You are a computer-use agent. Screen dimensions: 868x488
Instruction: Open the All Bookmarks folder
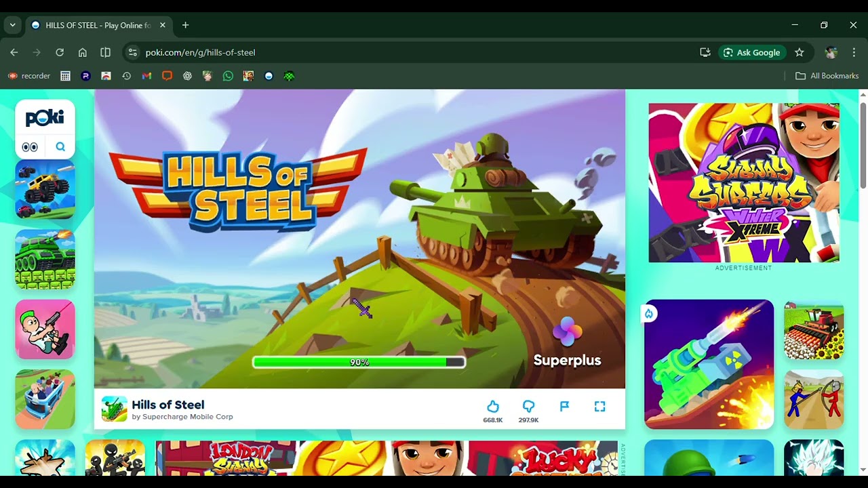pos(827,76)
